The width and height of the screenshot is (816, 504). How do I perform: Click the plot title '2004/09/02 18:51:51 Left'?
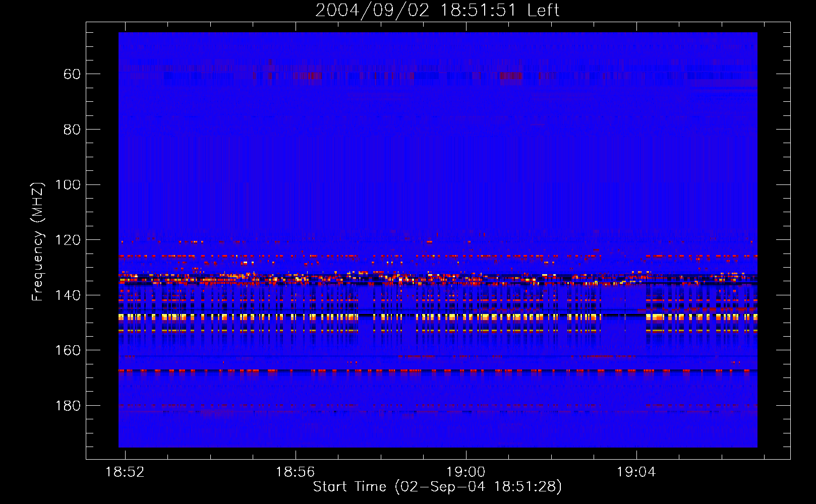pyautogui.click(x=437, y=10)
